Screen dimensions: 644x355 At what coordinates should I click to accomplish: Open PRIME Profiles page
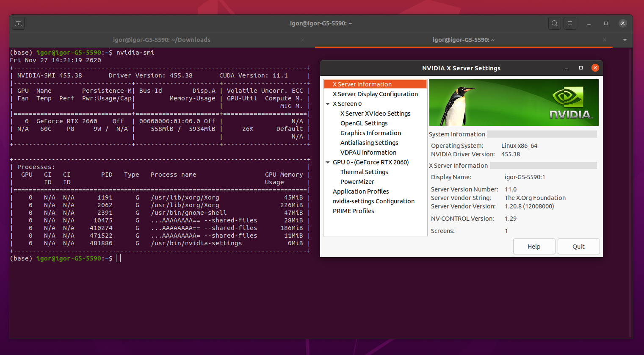click(354, 211)
